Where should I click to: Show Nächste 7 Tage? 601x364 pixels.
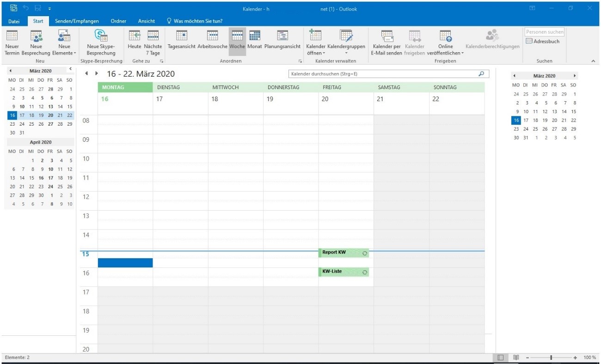153,42
